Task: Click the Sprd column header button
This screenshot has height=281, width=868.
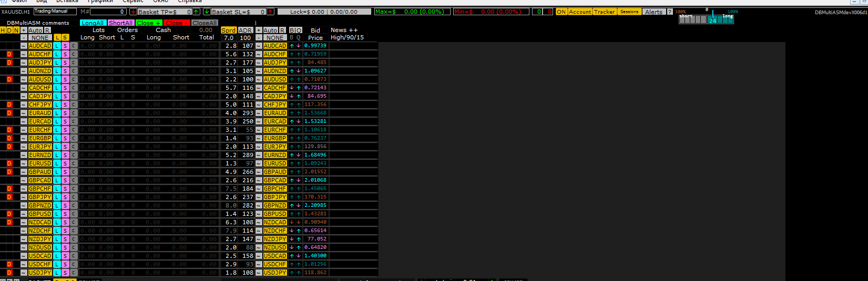Action: click(x=229, y=30)
